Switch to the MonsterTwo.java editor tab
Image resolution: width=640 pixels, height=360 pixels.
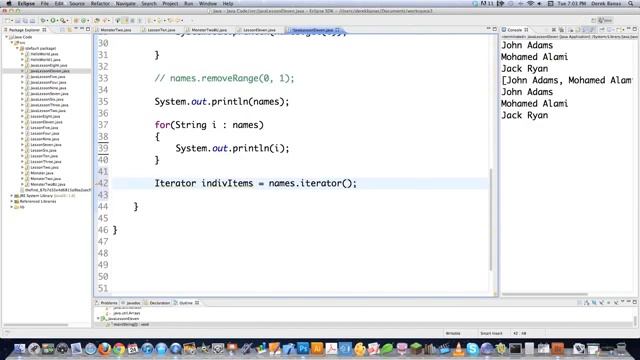116,30
